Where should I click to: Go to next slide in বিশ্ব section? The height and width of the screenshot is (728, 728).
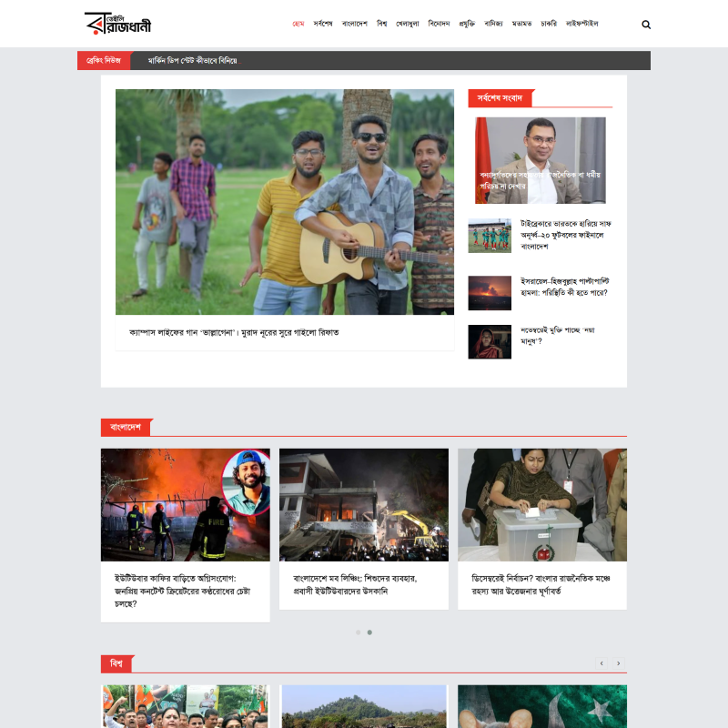tap(618, 663)
